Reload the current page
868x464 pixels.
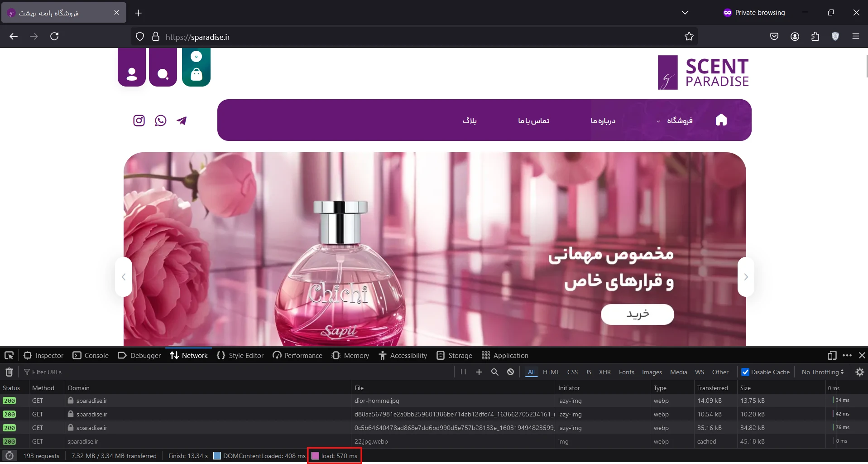pos(54,36)
